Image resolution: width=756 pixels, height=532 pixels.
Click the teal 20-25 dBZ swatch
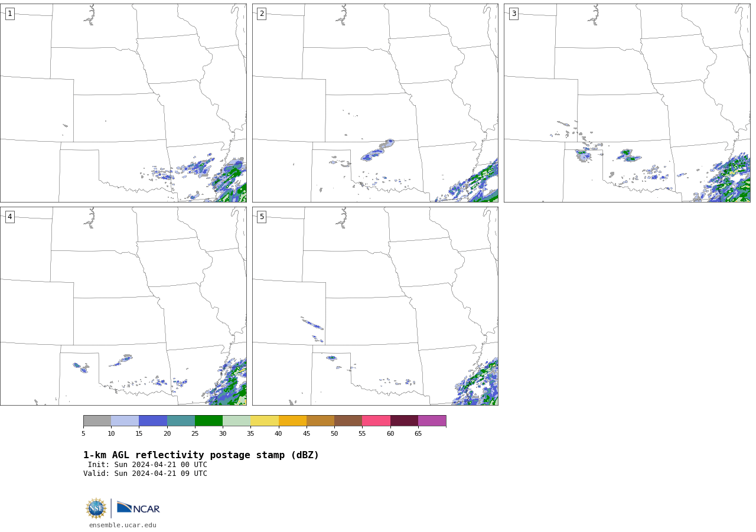(x=181, y=421)
